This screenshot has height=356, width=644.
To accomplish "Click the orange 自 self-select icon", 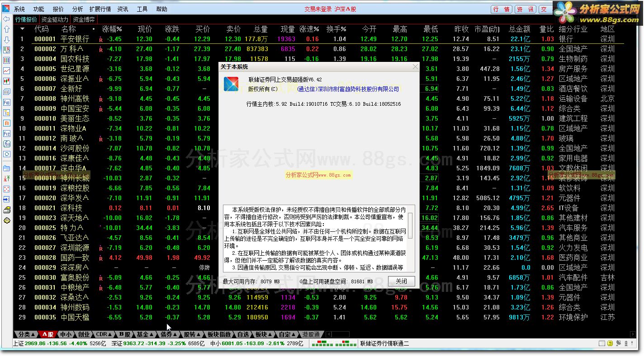I will tap(6, 123).
